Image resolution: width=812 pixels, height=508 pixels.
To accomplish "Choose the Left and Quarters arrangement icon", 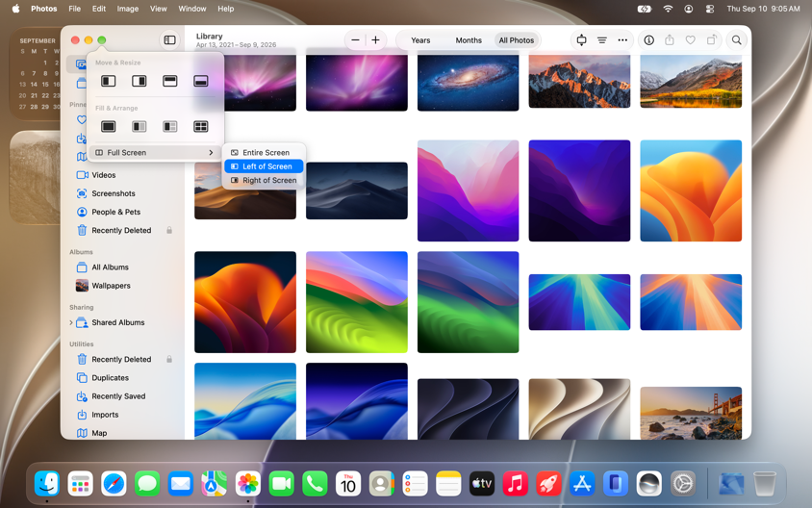I will pyautogui.click(x=170, y=126).
